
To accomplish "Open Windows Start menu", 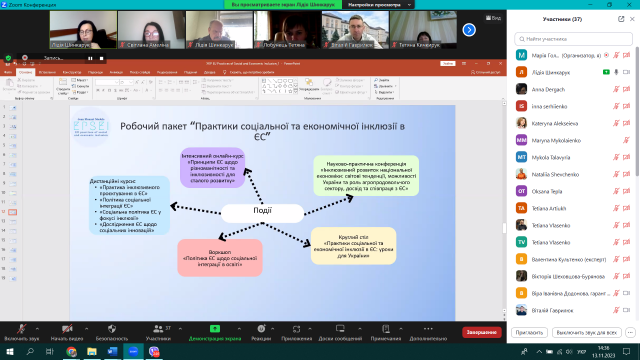I will (x=10, y=351).
